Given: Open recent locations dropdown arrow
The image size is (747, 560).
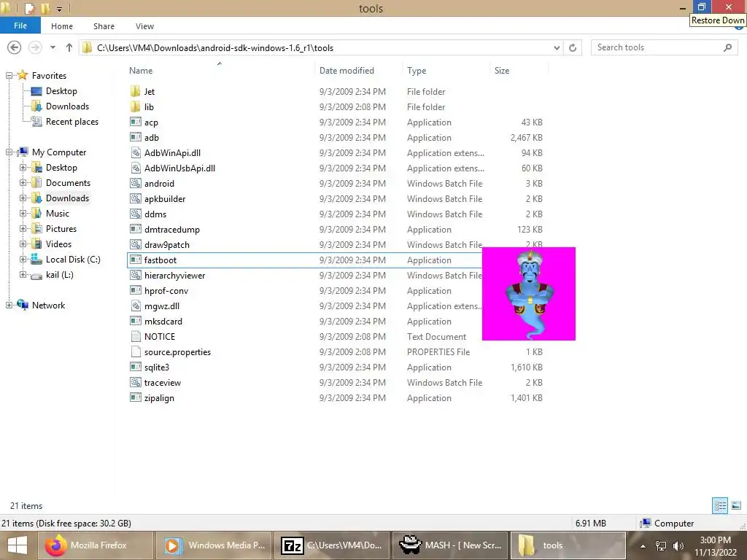Looking at the screenshot, I should point(53,47).
